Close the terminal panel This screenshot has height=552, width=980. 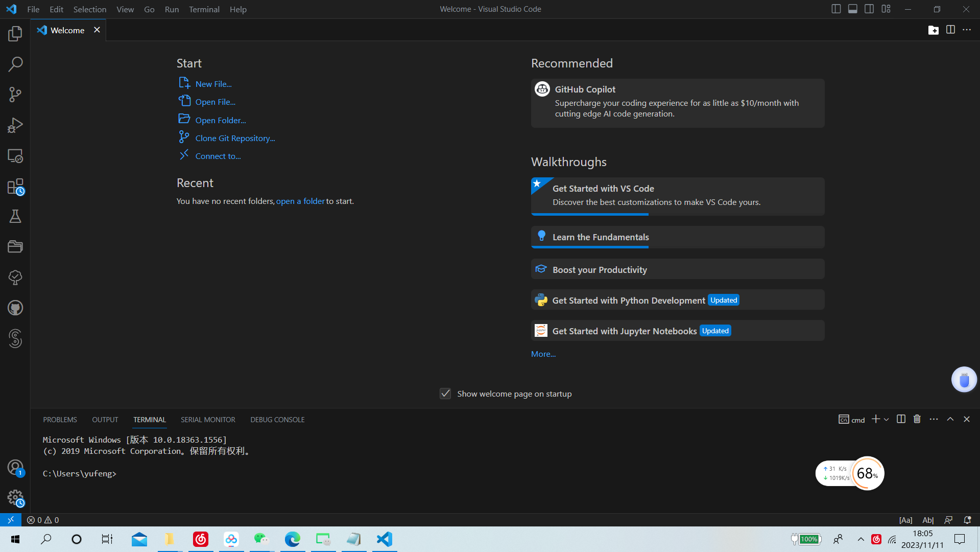click(x=967, y=419)
